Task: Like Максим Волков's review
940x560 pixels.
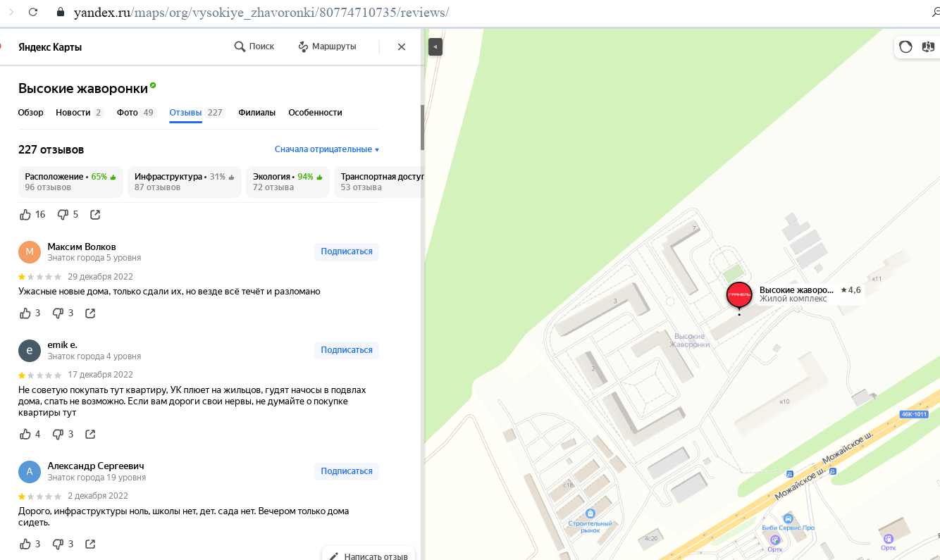Action: [25, 313]
